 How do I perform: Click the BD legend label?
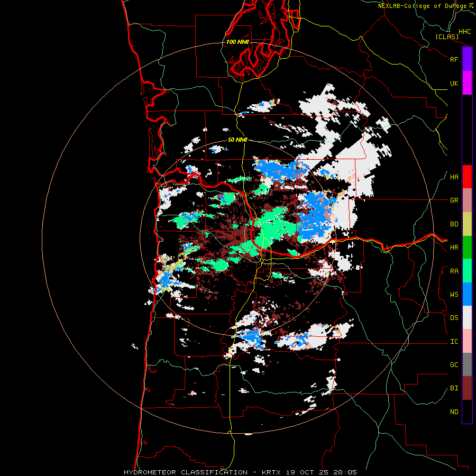pos(454,224)
